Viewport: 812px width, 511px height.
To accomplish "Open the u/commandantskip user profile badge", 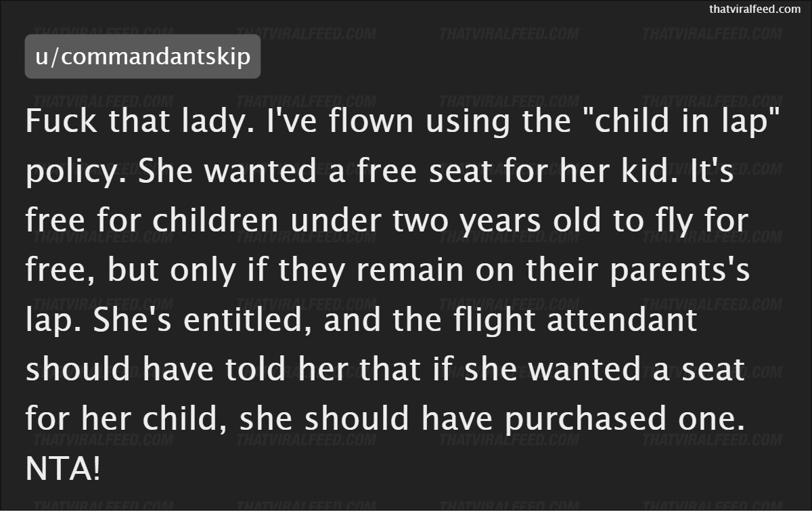I will (143, 56).
